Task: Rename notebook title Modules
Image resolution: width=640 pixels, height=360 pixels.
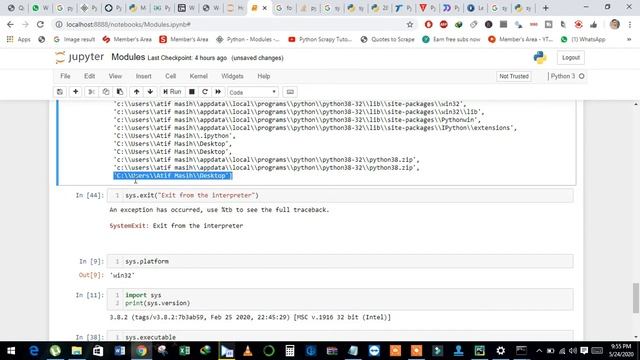Action: tap(128, 57)
